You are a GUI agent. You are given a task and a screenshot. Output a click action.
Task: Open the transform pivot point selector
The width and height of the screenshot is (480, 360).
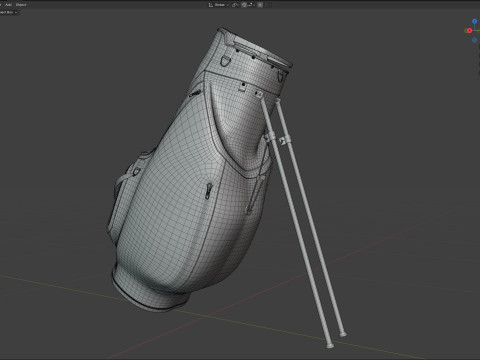pyautogui.click(x=235, y=5)
